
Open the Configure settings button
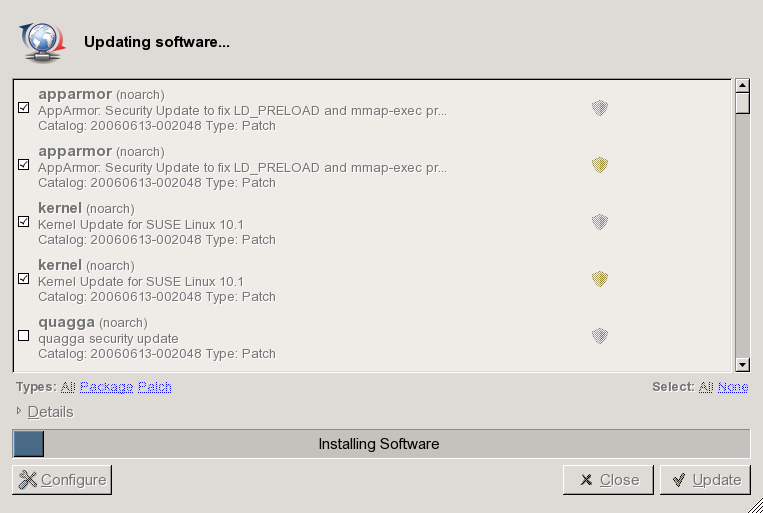tap(62, 480)
